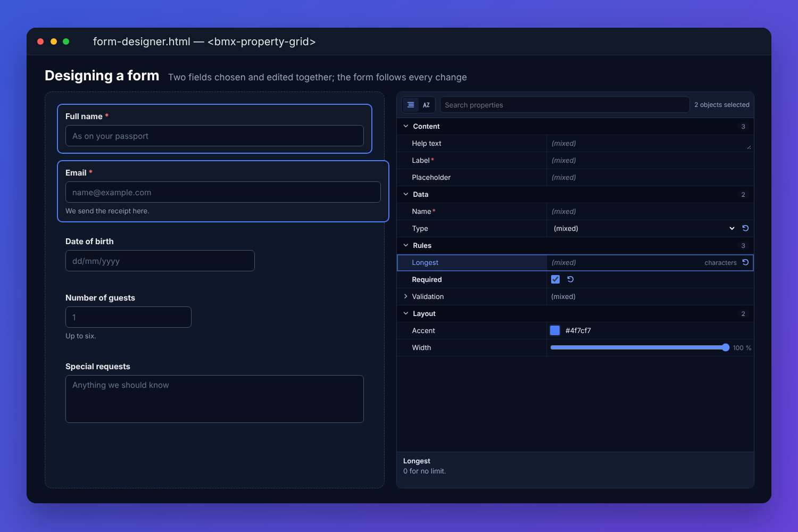Select the Width property label
This screenshot has height=532, width=798.
coord(421,347)
